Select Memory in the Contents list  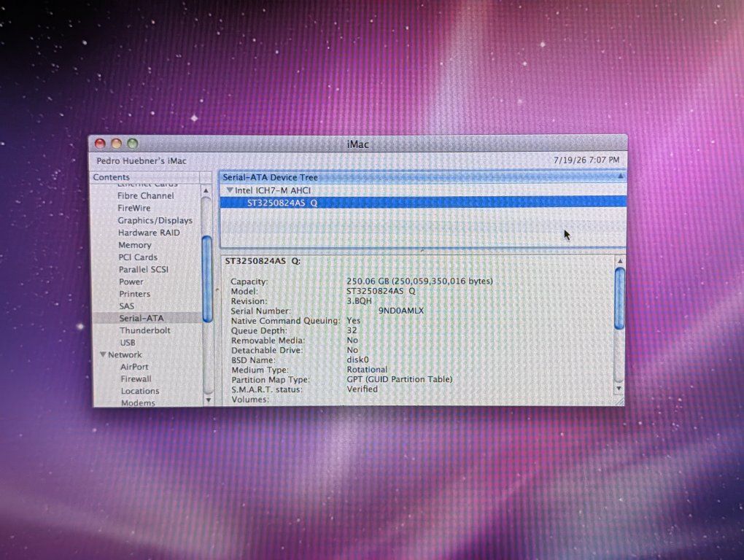(x=135, y=245)
